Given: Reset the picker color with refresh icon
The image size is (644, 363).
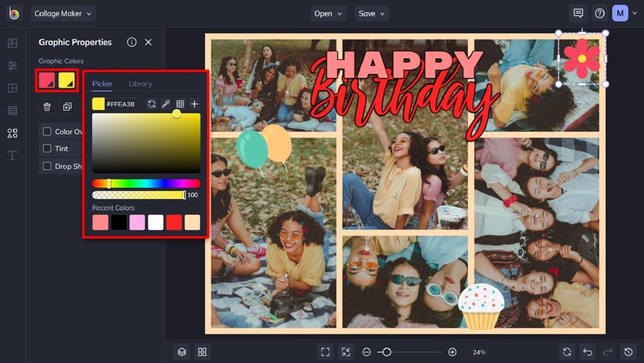Looking at the screenshot, I should click(x=151, y=104).
